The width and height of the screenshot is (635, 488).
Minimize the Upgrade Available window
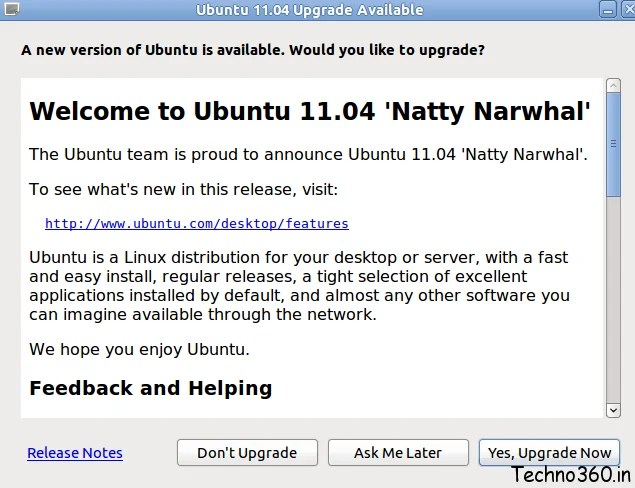point(608,10)
